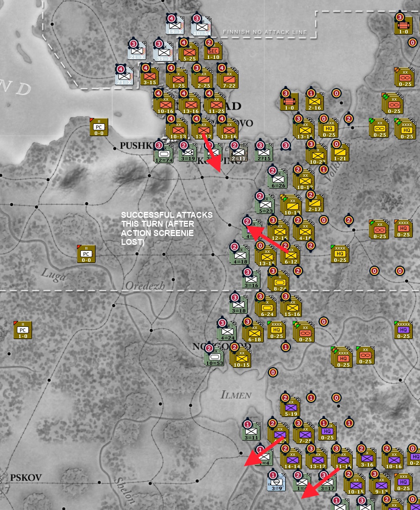Select the German 3=18 infantry counter
Viewport: 420px width, 510px height.
click(239, 305)
